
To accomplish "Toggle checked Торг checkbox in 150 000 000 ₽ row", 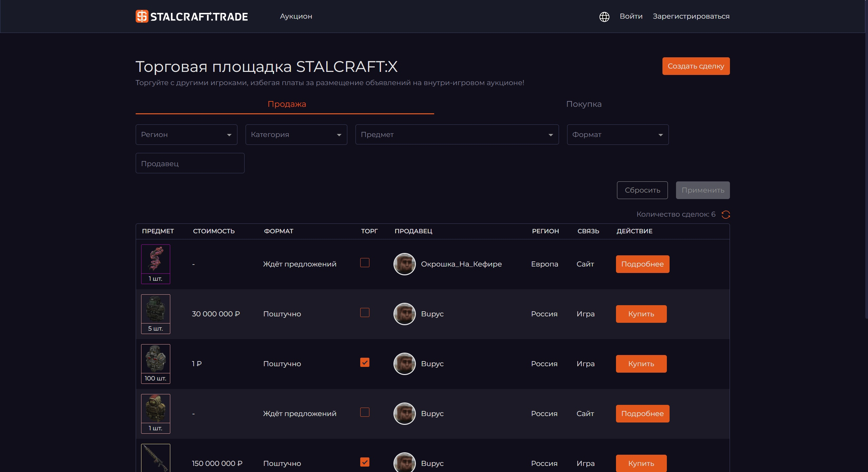I will (x=365, y=462).
